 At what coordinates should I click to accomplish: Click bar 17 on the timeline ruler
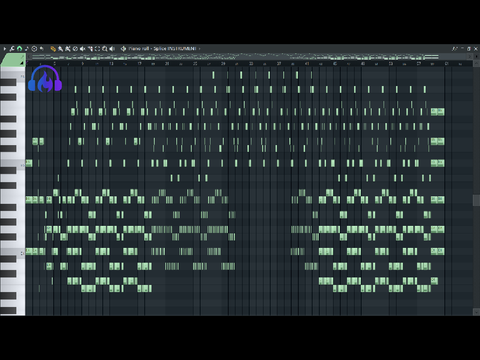139,63
